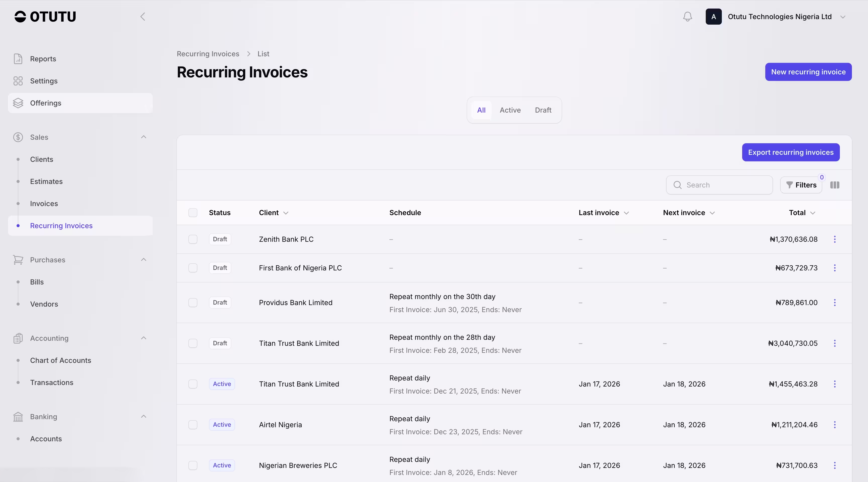Switch to the Draft tab
The image size is (868, 482).
543,110
